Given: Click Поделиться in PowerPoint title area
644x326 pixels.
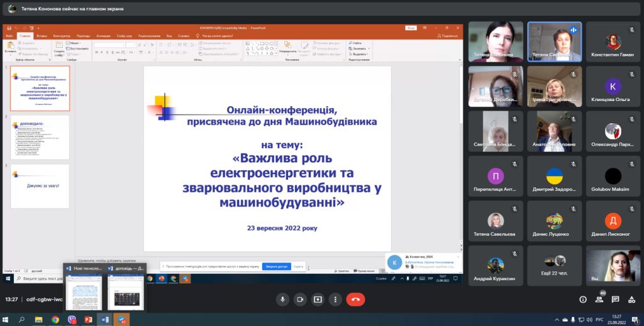Looking at the screenshot, I should click(447, 36).
